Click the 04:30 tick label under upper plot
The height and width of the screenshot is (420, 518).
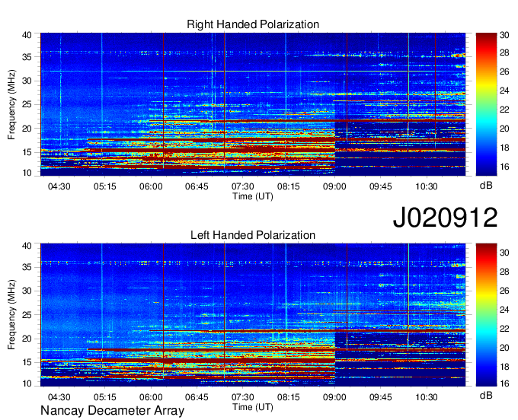pos(59,186)
